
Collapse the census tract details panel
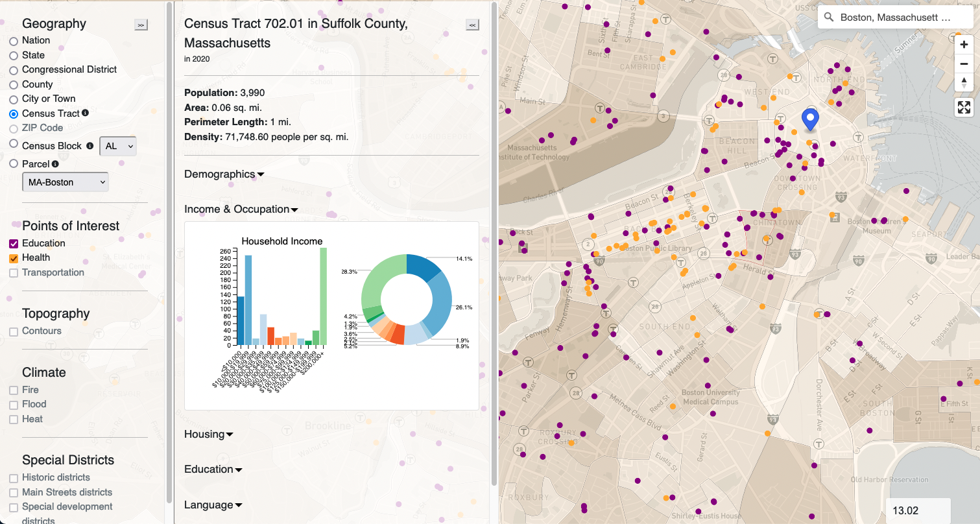tap(472, 25)
